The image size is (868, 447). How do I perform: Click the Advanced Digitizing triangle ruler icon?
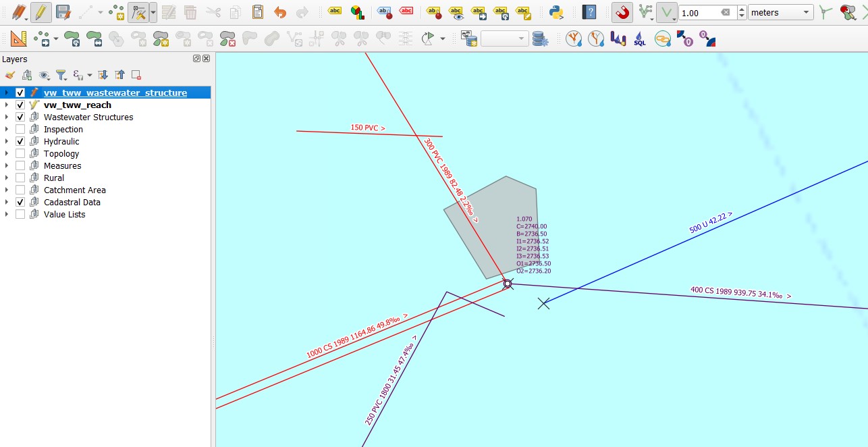pos(19,38)
